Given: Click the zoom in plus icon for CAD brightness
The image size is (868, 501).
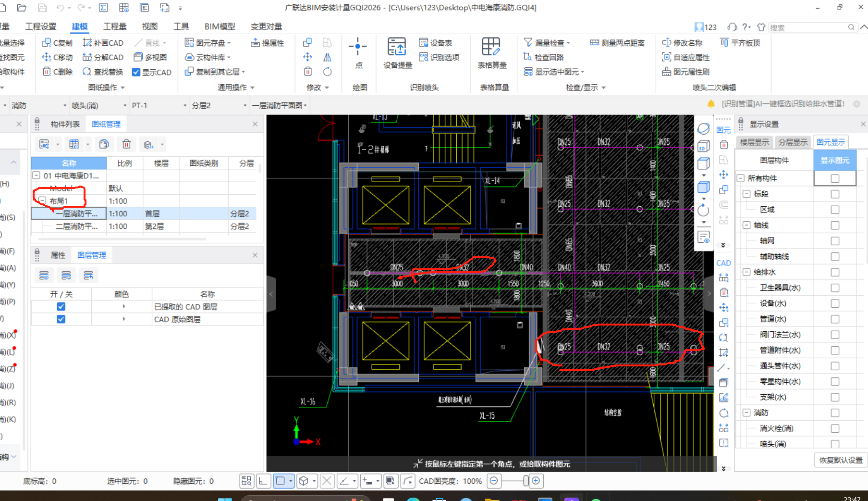Looking at the screenshot, I should click(536, 481).
